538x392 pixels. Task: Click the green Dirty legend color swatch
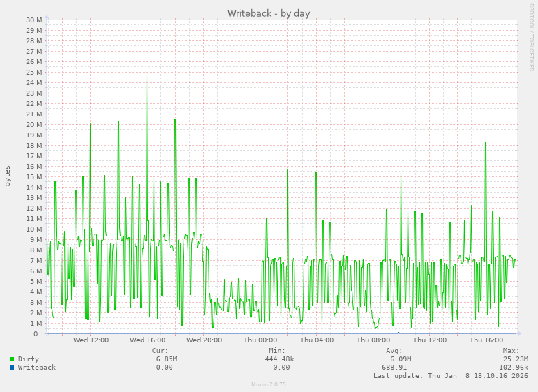coord(12,359)
